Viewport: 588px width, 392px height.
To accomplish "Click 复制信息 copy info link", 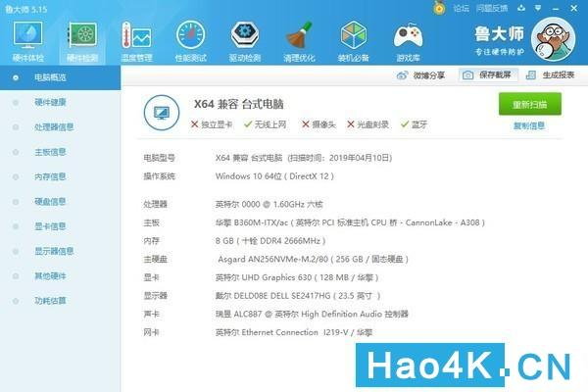I will 529,125.
